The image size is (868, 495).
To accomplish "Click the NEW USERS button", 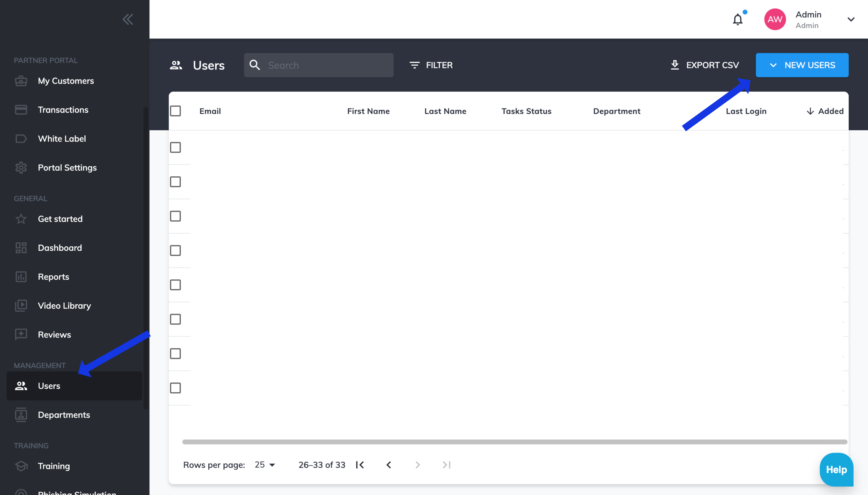I will (x=802, y=65).
